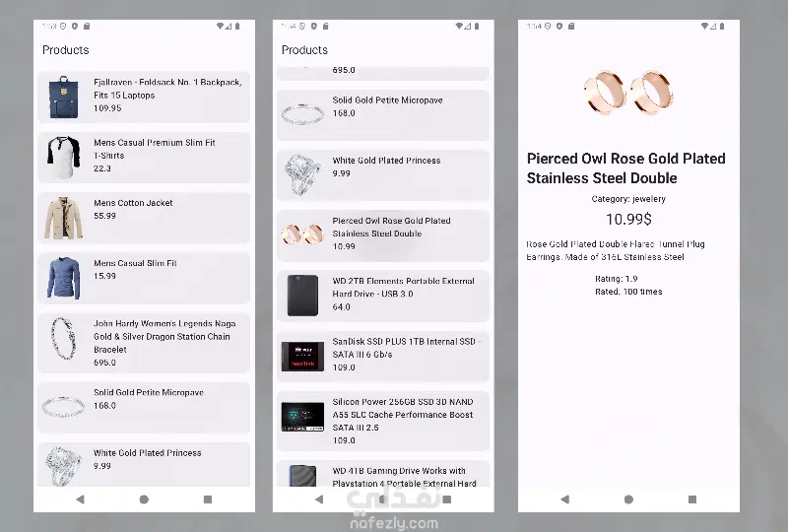Viewport: 788px width, 532px height.
Task: Click the 109.95 price on the Fjallraven card
Action: point(107,108)
